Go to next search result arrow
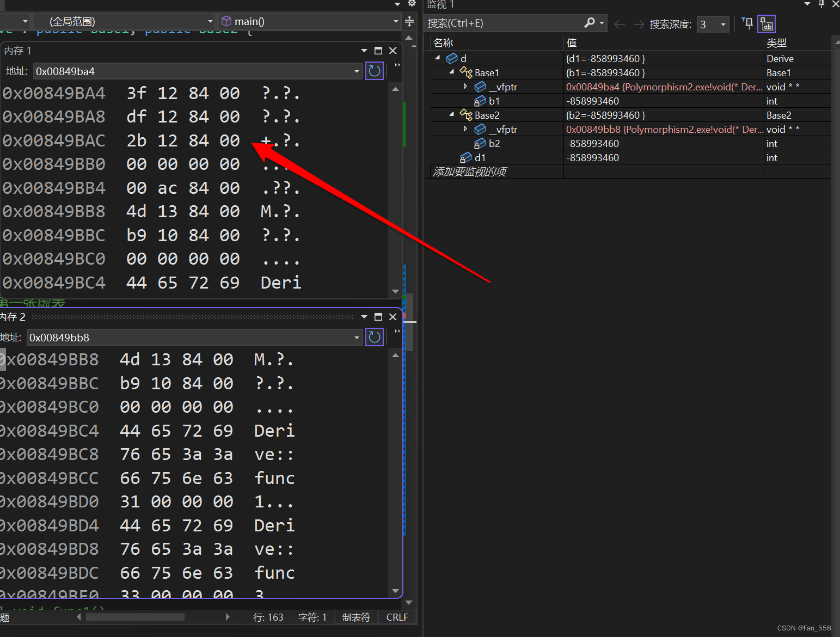The image size is (840, 637). 639,24
